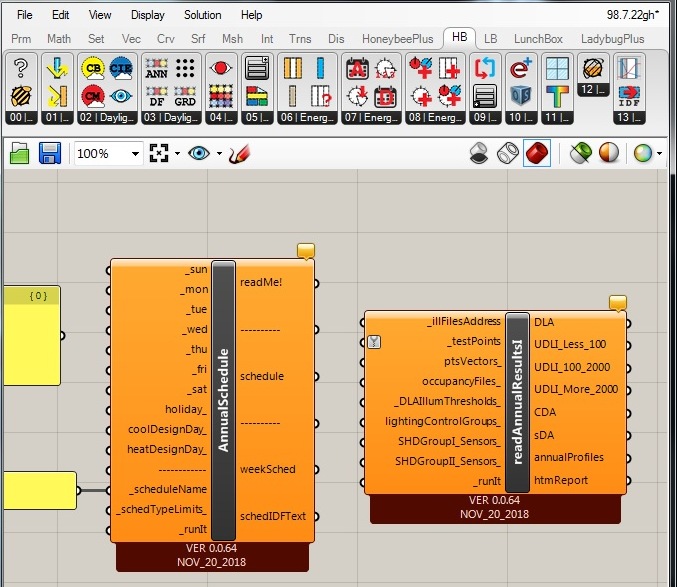
Task: Open the zoom level 100% dropdown
Action: click(x=135, y=154)
